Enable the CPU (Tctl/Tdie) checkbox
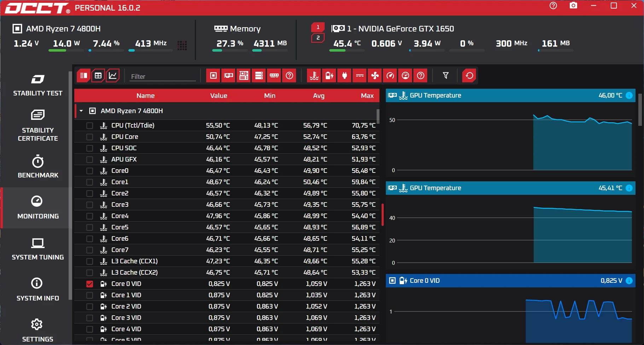Image resolution: width=644 pixels, height=345 pixels. [x=90, y=125]
